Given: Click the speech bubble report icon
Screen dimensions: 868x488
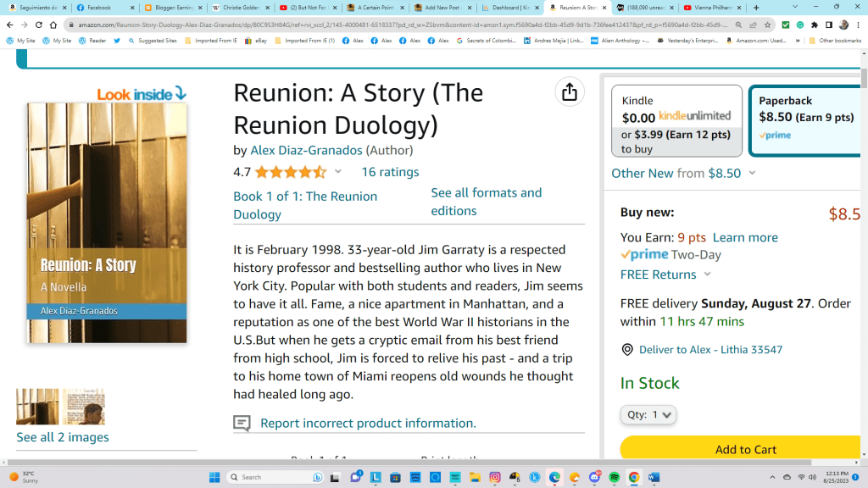Looking at the screenshot, I should tap(242, 423).
